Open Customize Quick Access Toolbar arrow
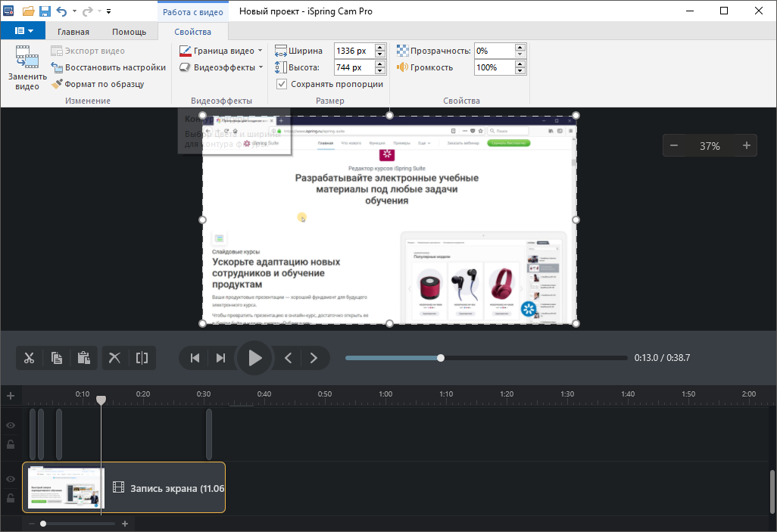This screenshot has height=532, width=777. click(108, 11)
